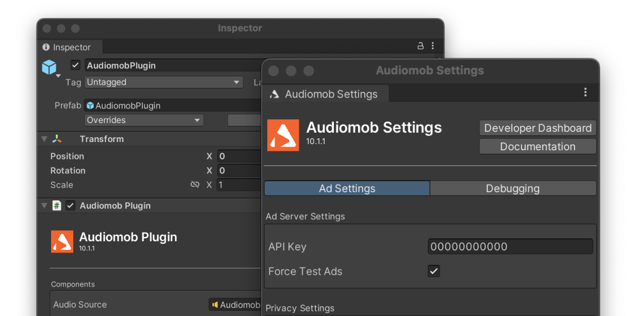Click the Audio Source object field
The image size is (644, 316).
click(235, 305)
